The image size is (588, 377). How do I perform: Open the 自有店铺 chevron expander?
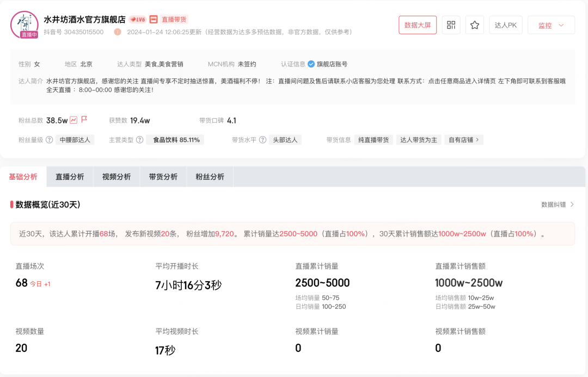coord(477,139)
